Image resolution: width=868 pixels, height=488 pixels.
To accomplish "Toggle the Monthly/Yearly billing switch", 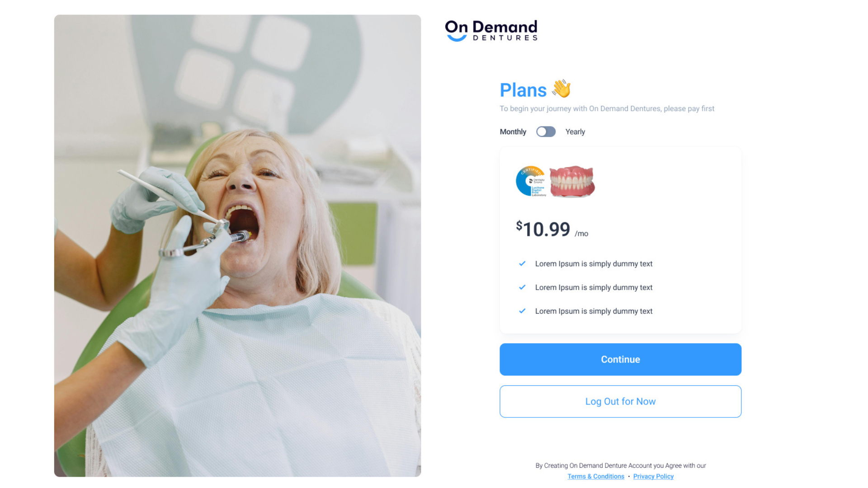I will (546, 131).
